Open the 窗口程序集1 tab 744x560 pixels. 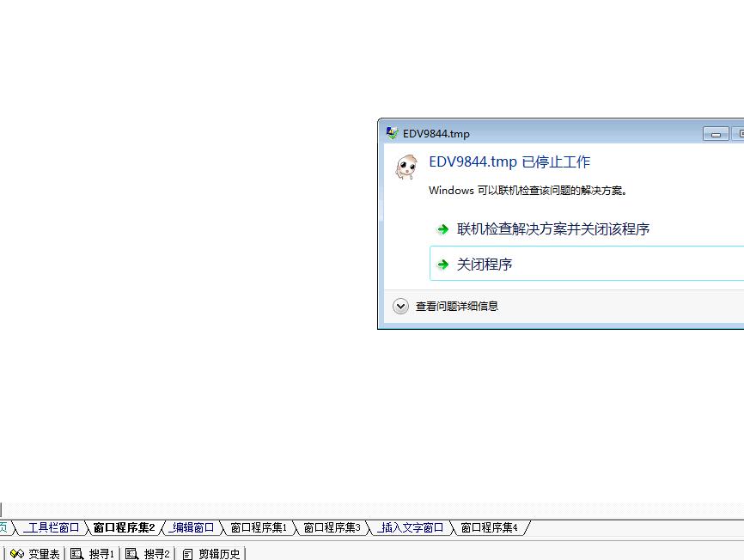click(x=259, y=527)
